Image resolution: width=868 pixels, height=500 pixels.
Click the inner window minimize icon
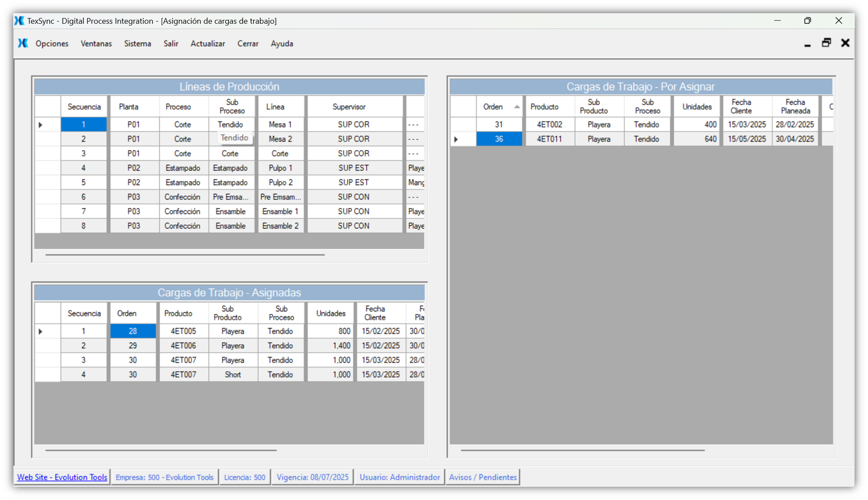point(807,44)
